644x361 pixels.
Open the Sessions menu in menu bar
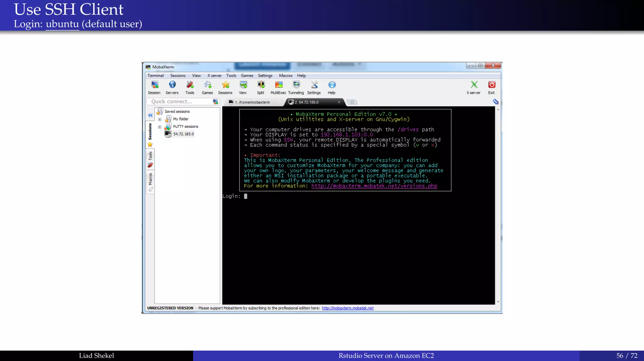tap(178, 76)
